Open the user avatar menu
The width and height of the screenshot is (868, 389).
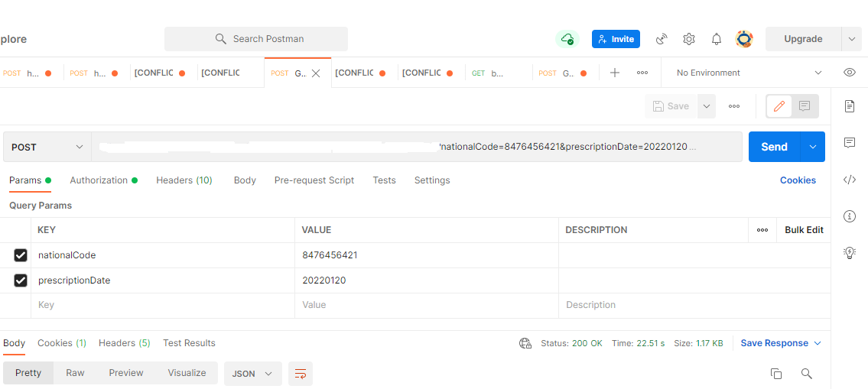(744, 39)
